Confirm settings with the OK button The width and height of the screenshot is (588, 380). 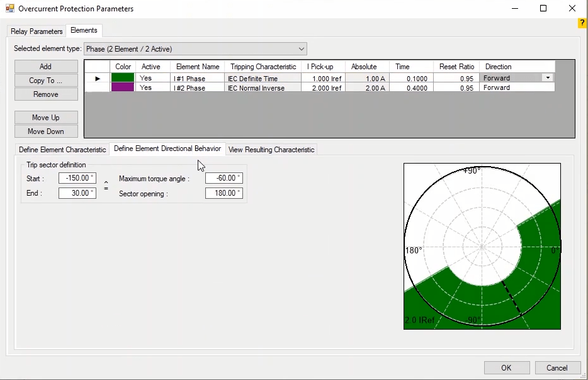coord(506,367)
